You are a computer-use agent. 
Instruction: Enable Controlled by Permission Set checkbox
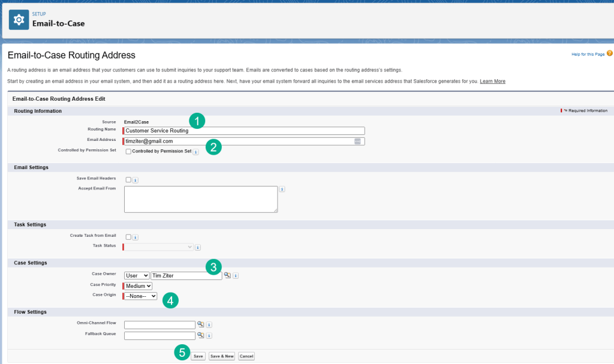(x=128, y=152)
